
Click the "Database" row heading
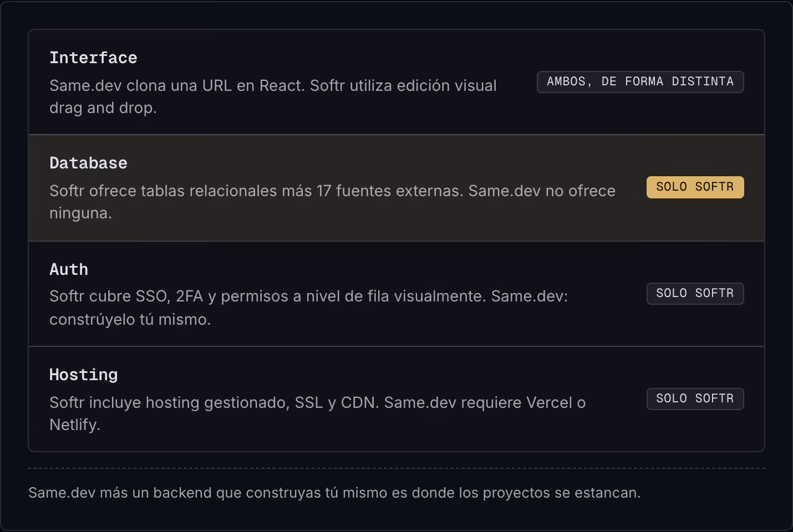click(88, 163)
